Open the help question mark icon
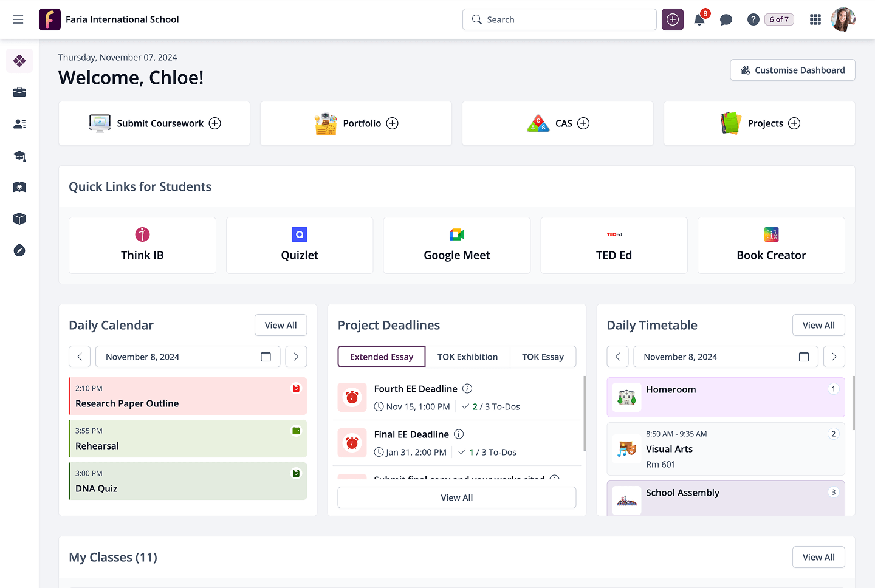875x588 pixels. tap(753, 19)
